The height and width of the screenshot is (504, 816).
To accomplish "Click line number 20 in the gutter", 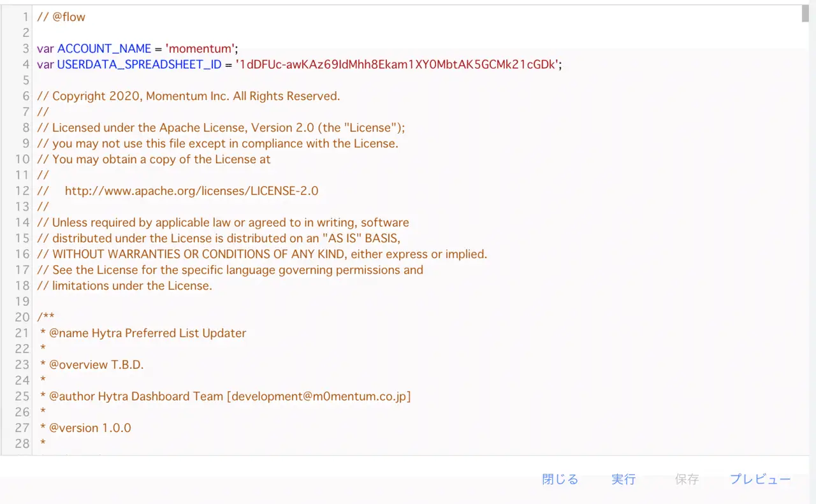I will click(x=22, y=317).
